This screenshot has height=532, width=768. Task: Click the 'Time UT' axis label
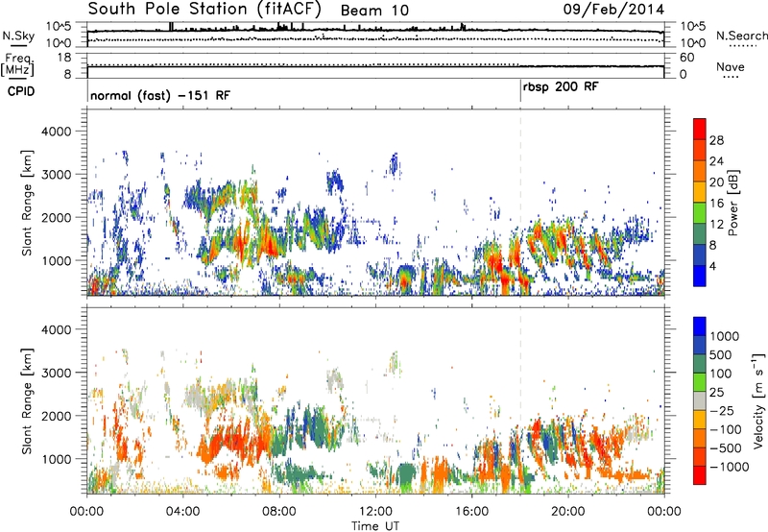(375, 525)
